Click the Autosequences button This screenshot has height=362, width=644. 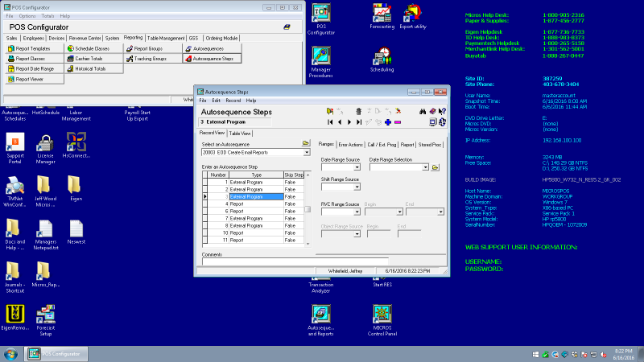click(x=212, y=48)
